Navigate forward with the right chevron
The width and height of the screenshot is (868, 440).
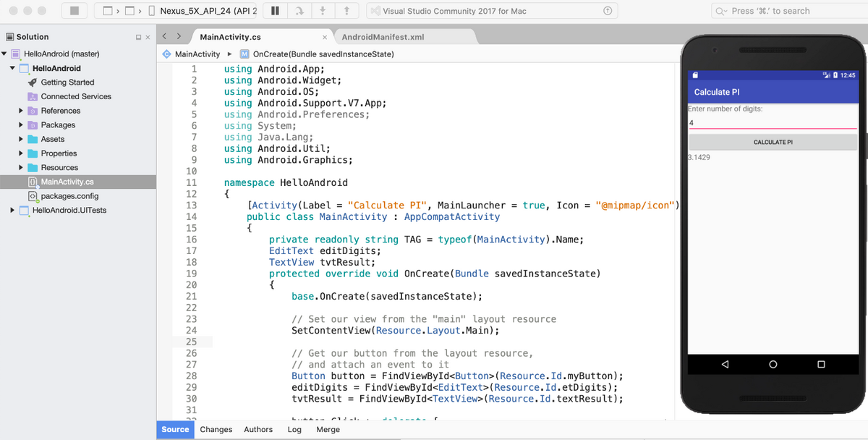point(180,35)
